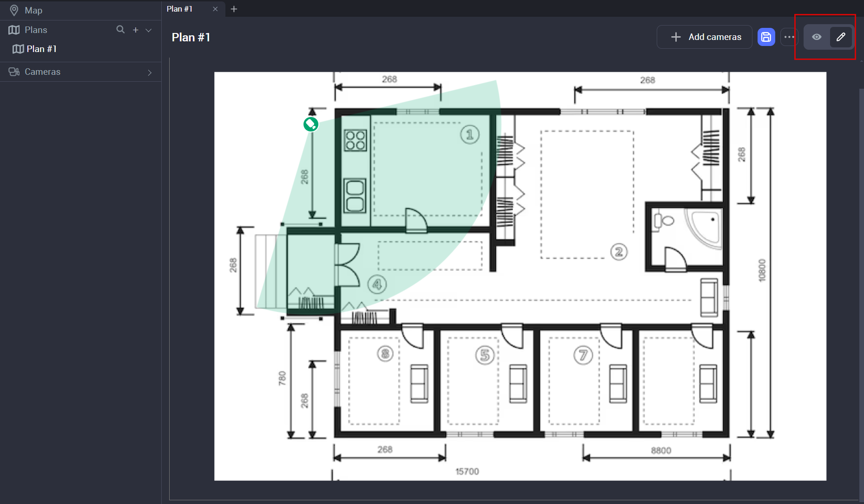This screenshot has height=504, width=864.
Task: Enable edit mode with pencil icon
Action: pos(841,37)
